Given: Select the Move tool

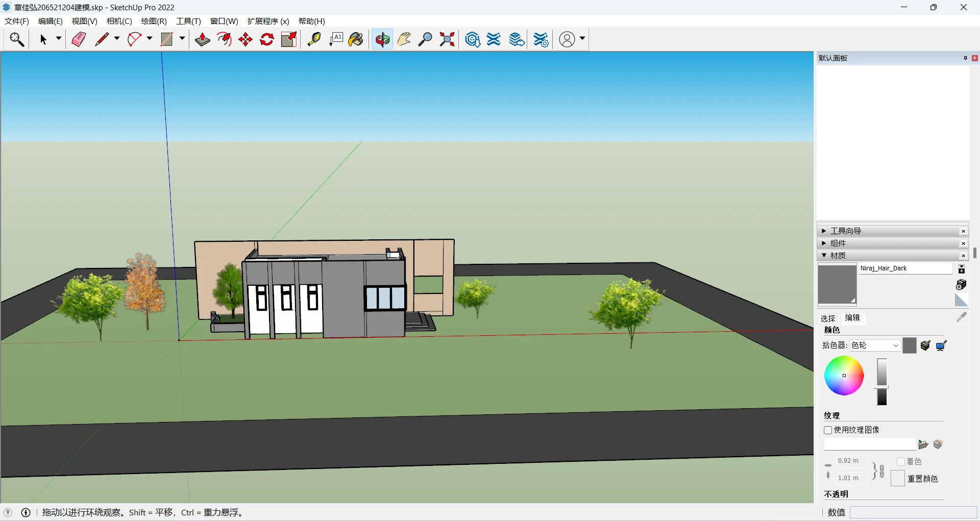Looking at the screenshot, I should pyautogui.click(x=246, y=39).
